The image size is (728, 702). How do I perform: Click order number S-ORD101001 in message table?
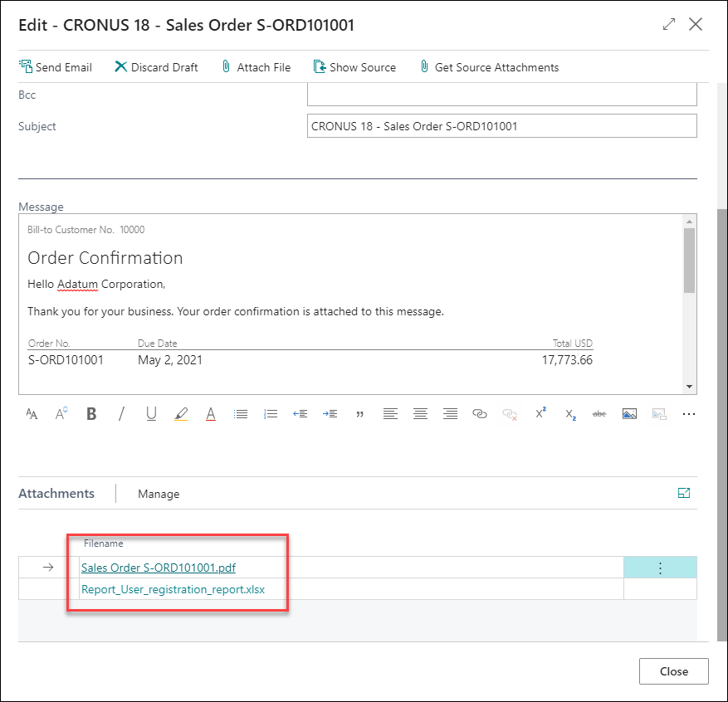point(66,360)
